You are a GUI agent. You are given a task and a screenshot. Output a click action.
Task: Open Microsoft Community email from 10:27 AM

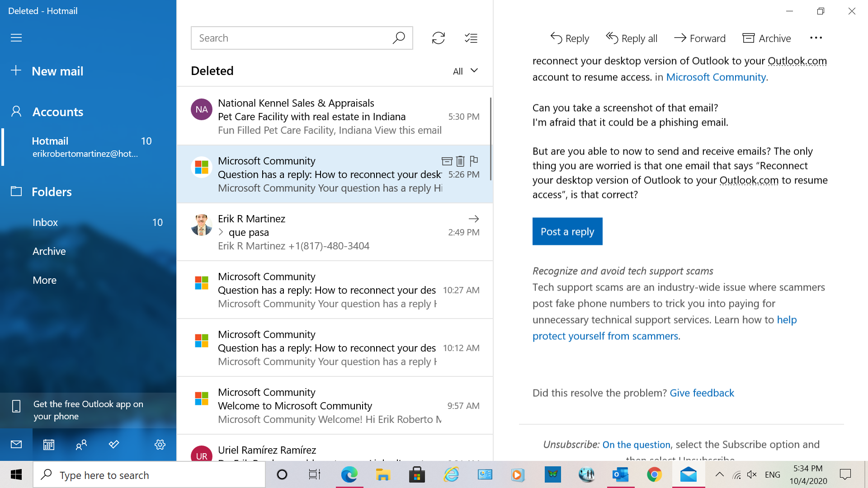point(335,290)
